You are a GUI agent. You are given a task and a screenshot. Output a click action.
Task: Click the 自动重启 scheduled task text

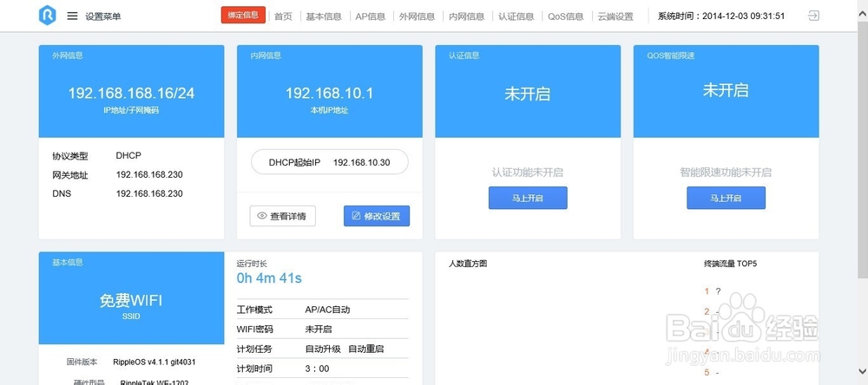coord(366,349)
